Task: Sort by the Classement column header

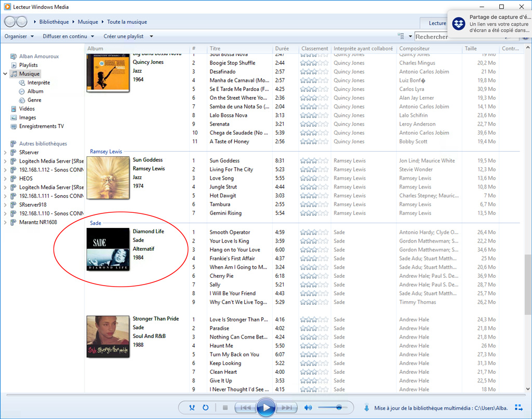Action: click(314, 48)
